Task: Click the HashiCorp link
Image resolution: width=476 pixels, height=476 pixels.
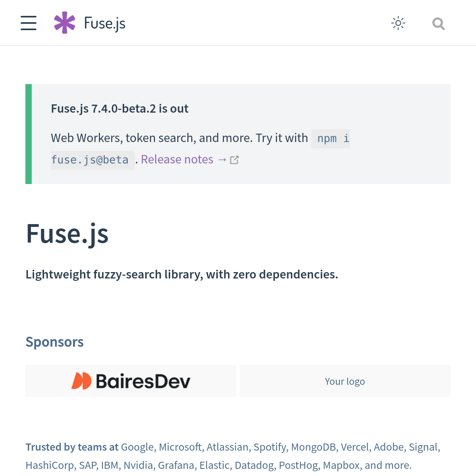Action: click(x=50, y=464)
